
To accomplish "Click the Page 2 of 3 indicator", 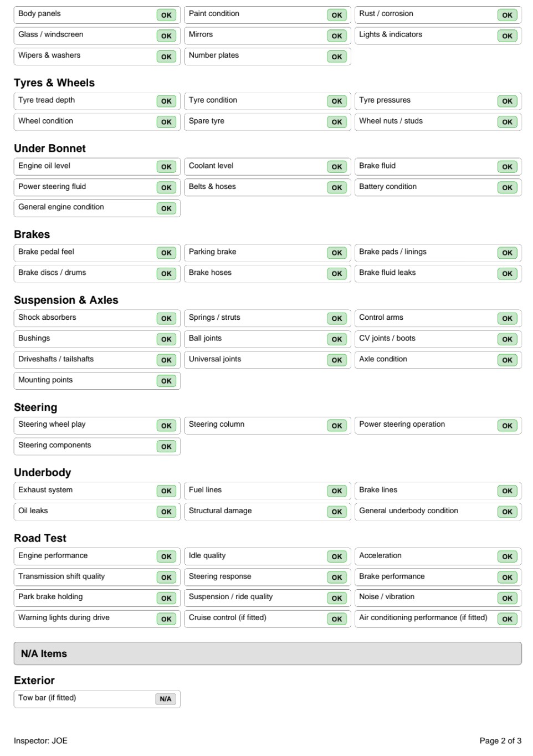I will [x=500, y=740].
